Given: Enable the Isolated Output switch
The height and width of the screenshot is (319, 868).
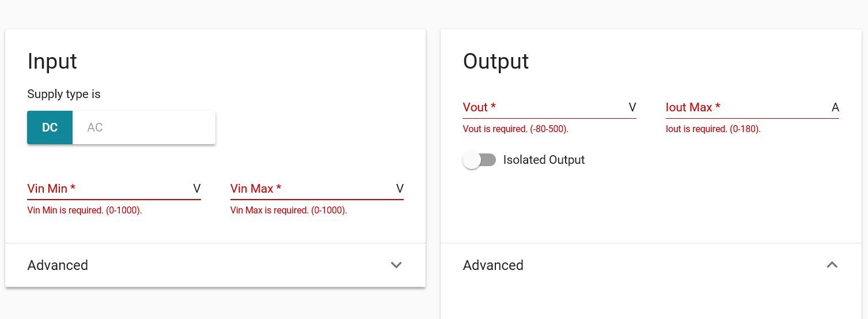Looking at the screenshot, I should (x=479, y=160).
